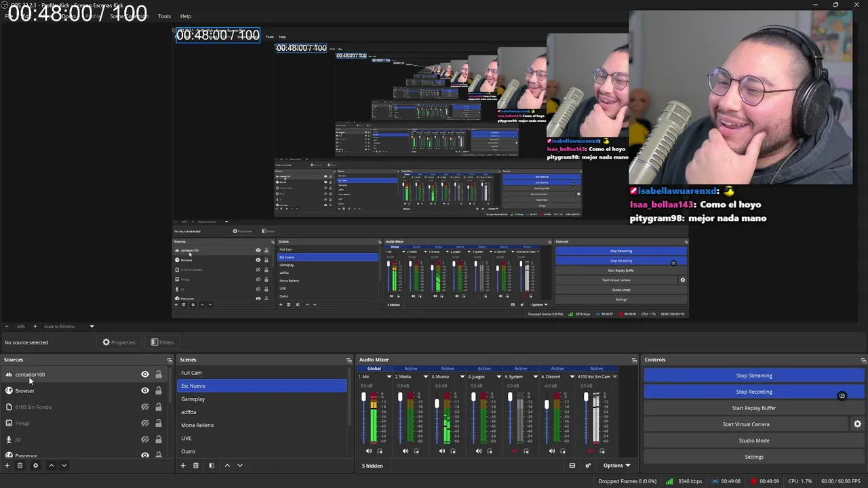The image size is (868, 488).
Task: Open the Audio Mixer Options dropdown
Action: 616,466
